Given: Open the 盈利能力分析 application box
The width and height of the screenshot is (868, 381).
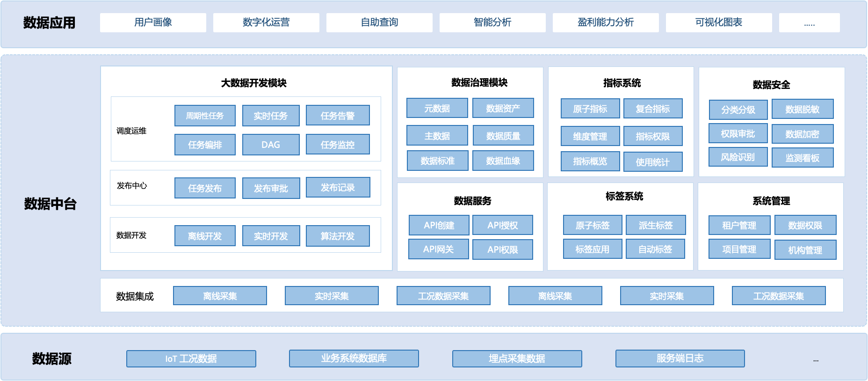Looking at the screenshot, I should point(606,22).
